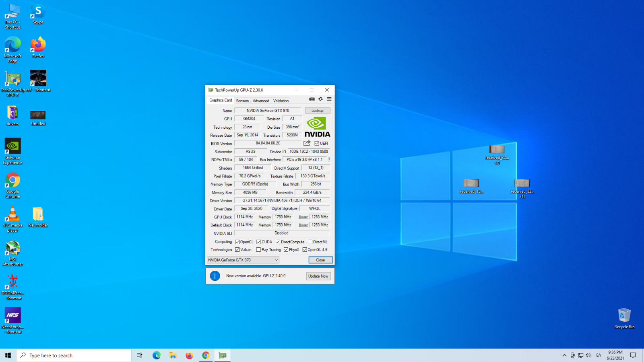Open DOOMEternal shortcut on desktop
The height and width of the screenshot is (362, 644).
(12, 287)
